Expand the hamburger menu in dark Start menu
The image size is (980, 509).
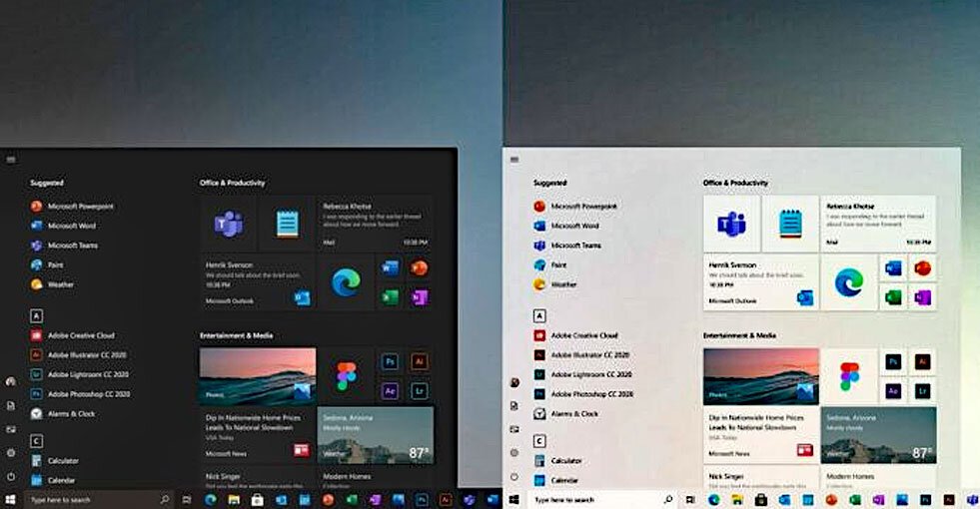click(x=11, y=160)
